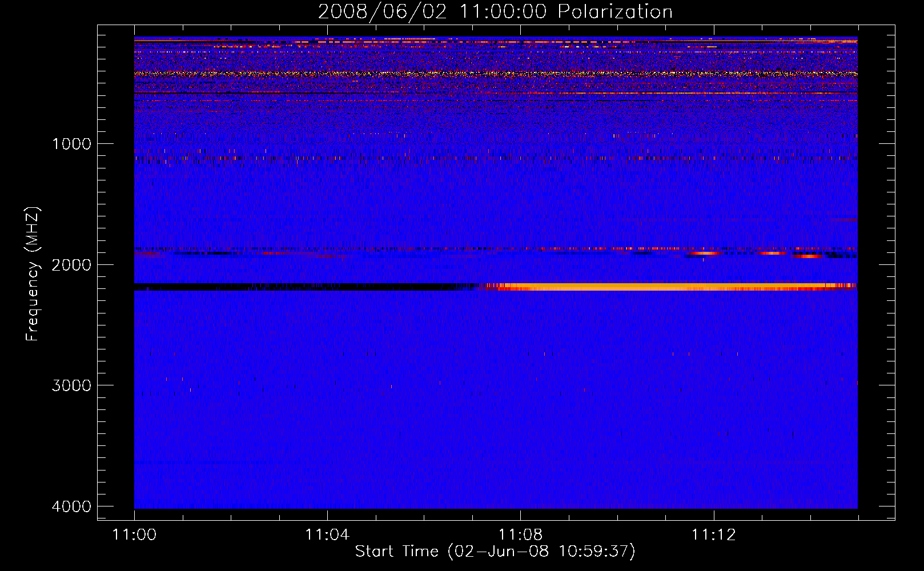The image size is (924, 571).
Task: Click the 1000 frequency tick label
Action: pos(71,144)
